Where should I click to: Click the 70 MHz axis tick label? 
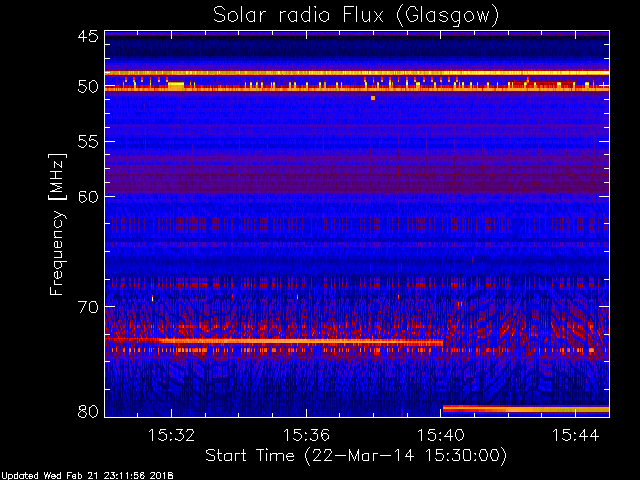(x=88, y=307)
